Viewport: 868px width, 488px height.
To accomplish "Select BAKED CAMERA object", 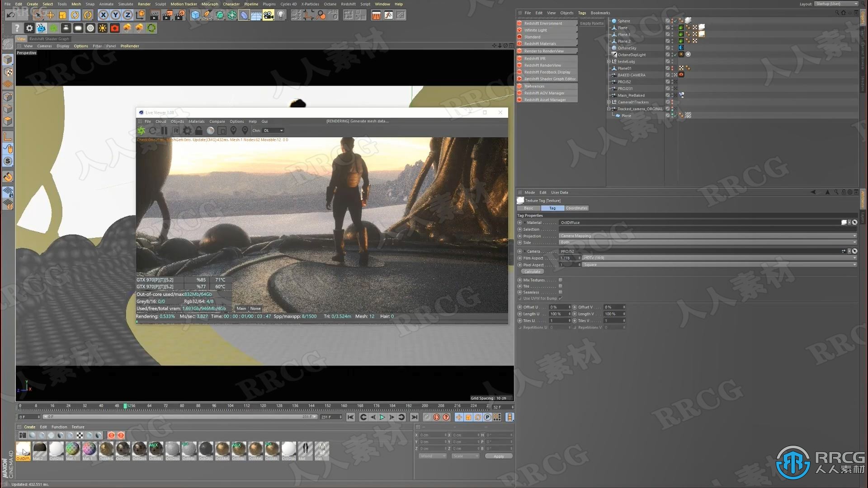I will tap(631, 75).
